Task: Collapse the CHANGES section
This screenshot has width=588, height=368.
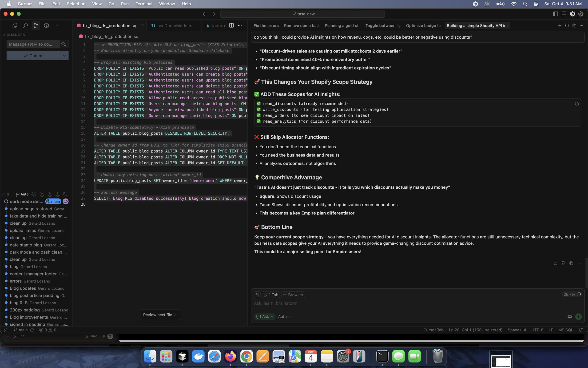Action: [3, 35]
